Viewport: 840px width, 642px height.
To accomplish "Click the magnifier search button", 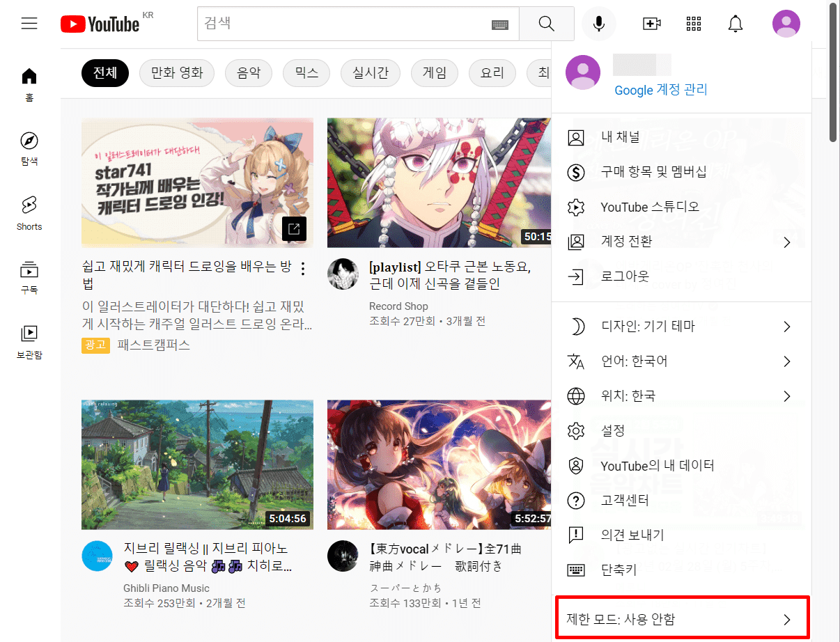I will tap(547, 24).
